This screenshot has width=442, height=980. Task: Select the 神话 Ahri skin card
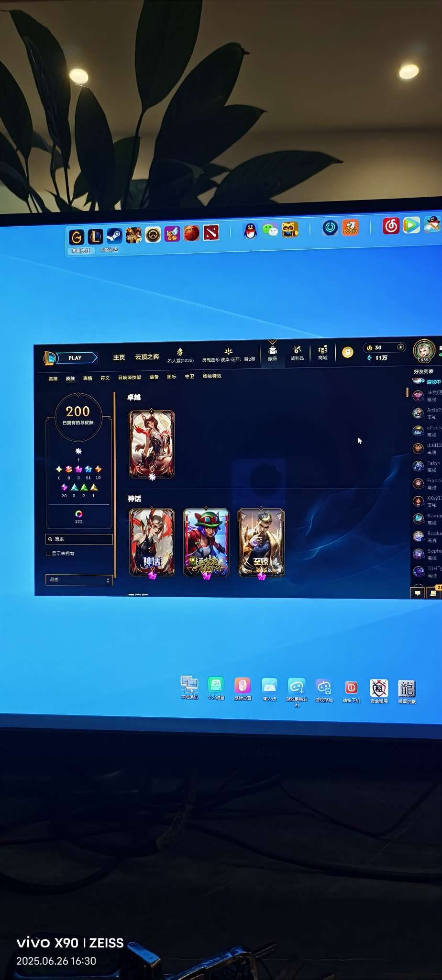click(152, 542)
